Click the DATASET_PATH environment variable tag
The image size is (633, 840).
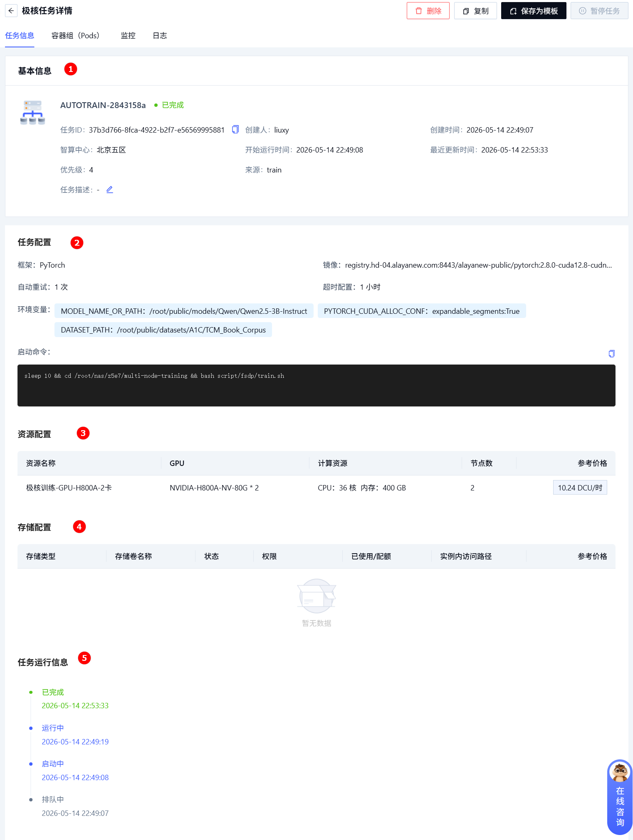coord(163,330)
